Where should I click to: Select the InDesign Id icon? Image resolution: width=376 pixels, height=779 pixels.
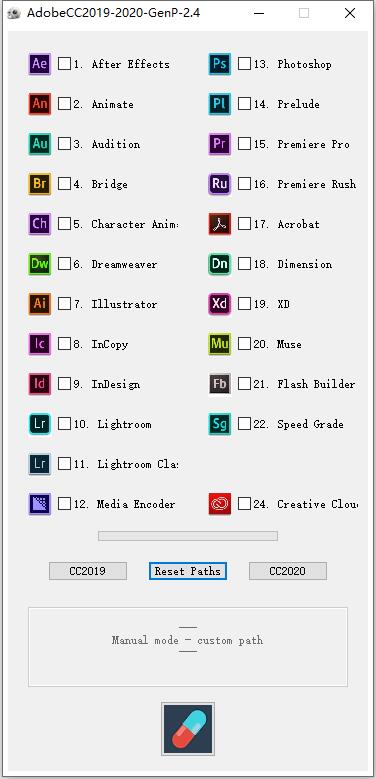click(40, 384)
